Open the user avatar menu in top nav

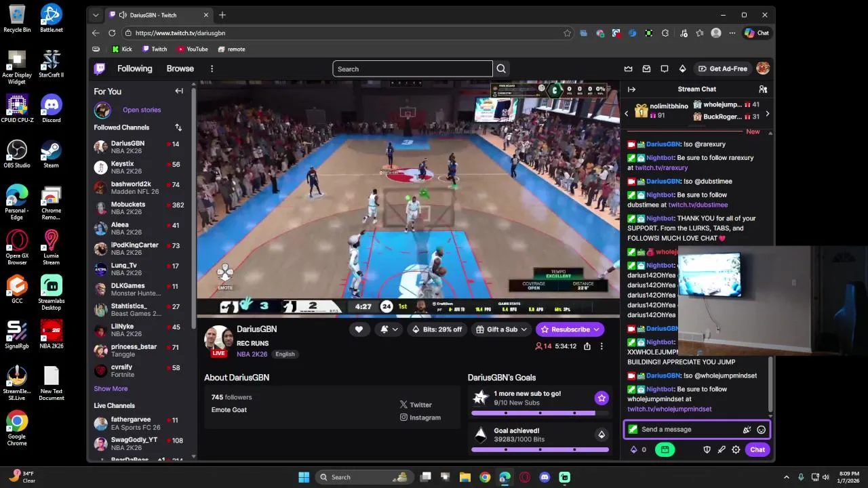[763, 68]
